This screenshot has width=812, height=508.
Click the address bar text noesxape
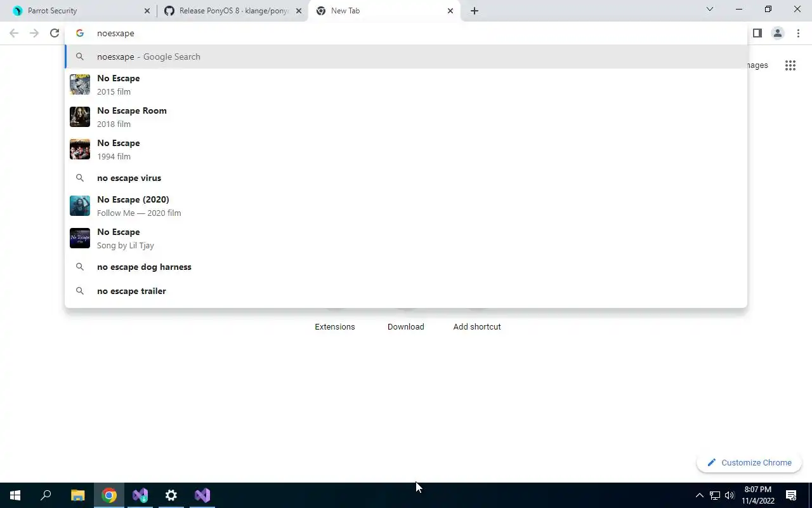(115, 33)
